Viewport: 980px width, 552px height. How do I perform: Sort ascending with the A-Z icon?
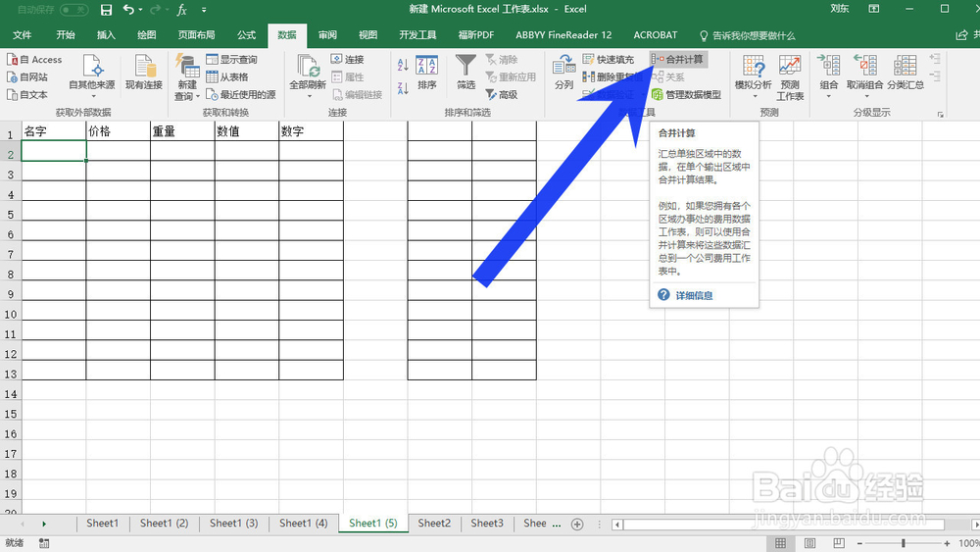click(x=403, y=65)
